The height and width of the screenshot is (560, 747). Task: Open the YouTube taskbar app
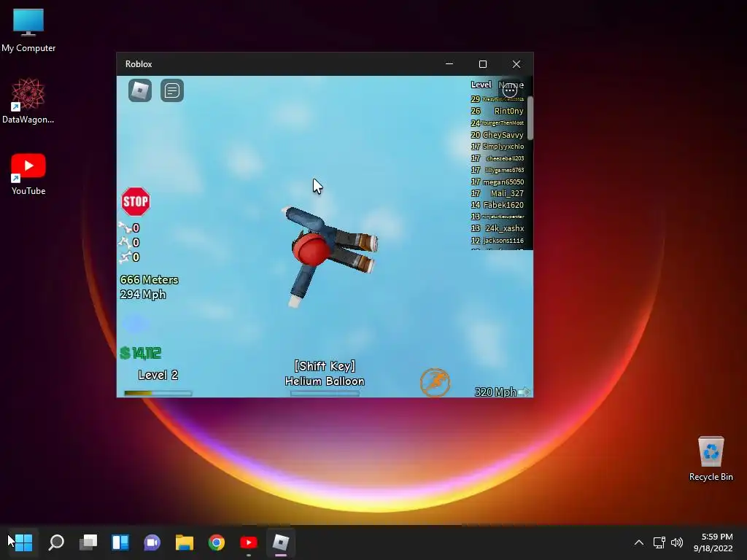[x=248, y=542]
